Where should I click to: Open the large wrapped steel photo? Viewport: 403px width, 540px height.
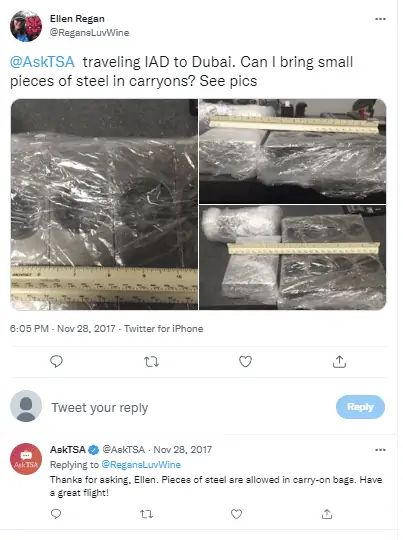tap(104, 205)
